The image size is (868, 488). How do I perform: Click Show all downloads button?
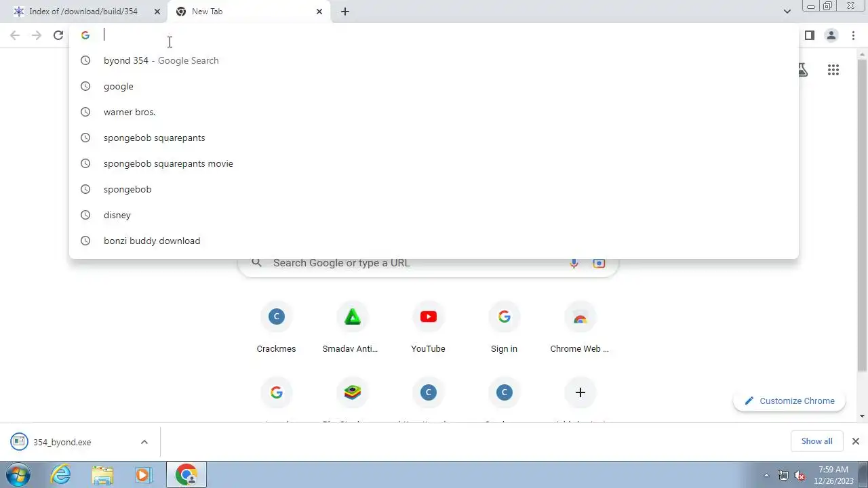pyautogui.click(x=816, y=441)
